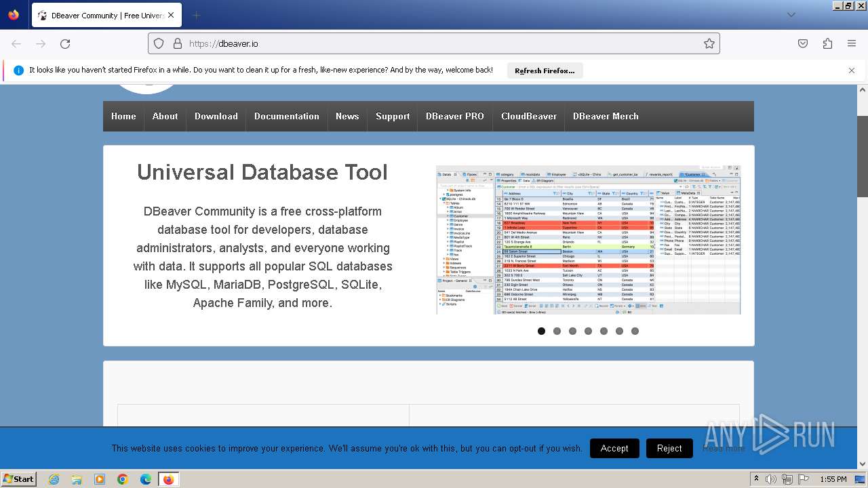Click the browser Back arrow
This screenshot has height=488, width=868.
(x=16, y=43)
